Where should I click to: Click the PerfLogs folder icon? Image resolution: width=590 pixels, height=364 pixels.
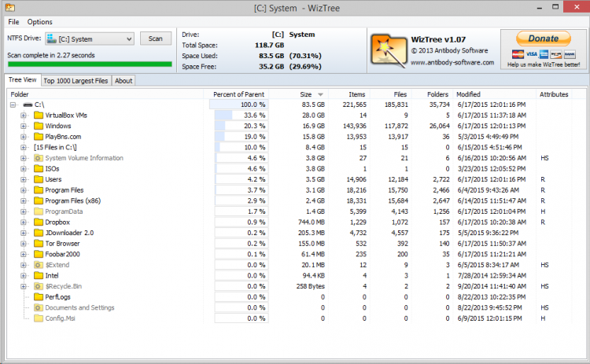point(38,297)
